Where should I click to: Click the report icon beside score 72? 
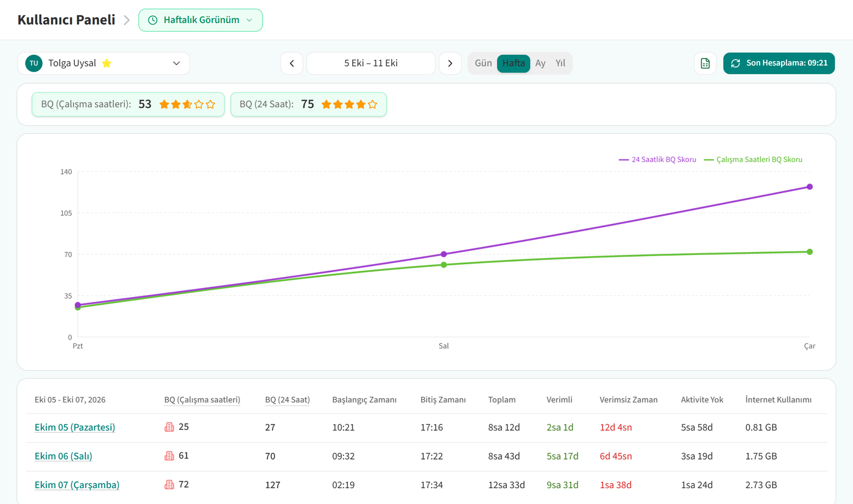(x=169, y=485)
